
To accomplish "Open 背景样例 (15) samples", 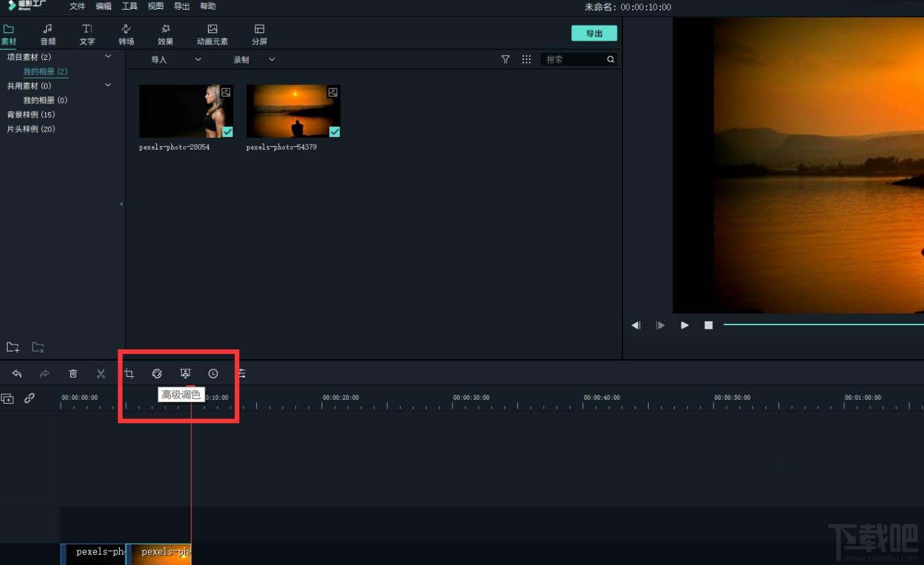I will pyautogui.click(x=31, y=115).
